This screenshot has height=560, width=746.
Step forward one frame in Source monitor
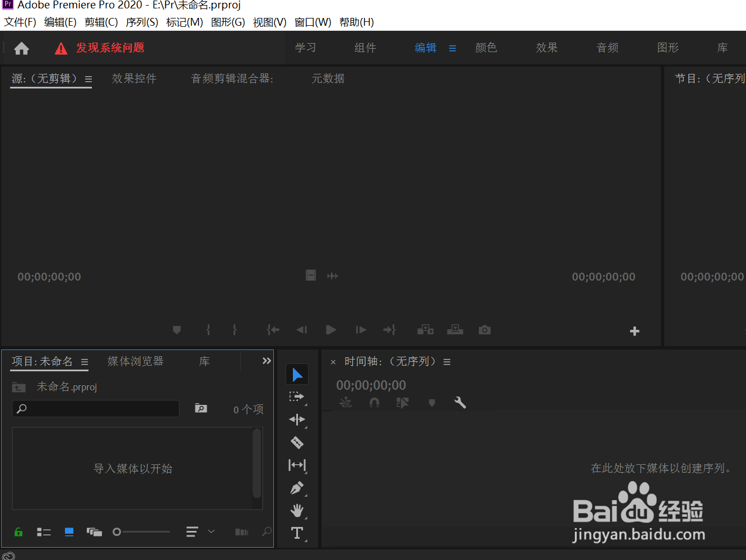click(x=361, y=330)
